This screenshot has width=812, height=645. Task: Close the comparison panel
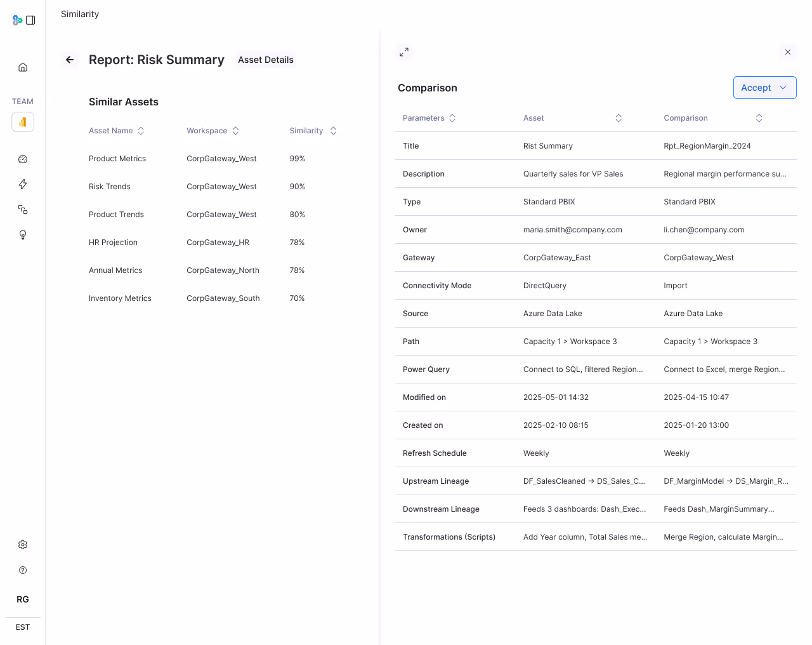coord(788,52)
